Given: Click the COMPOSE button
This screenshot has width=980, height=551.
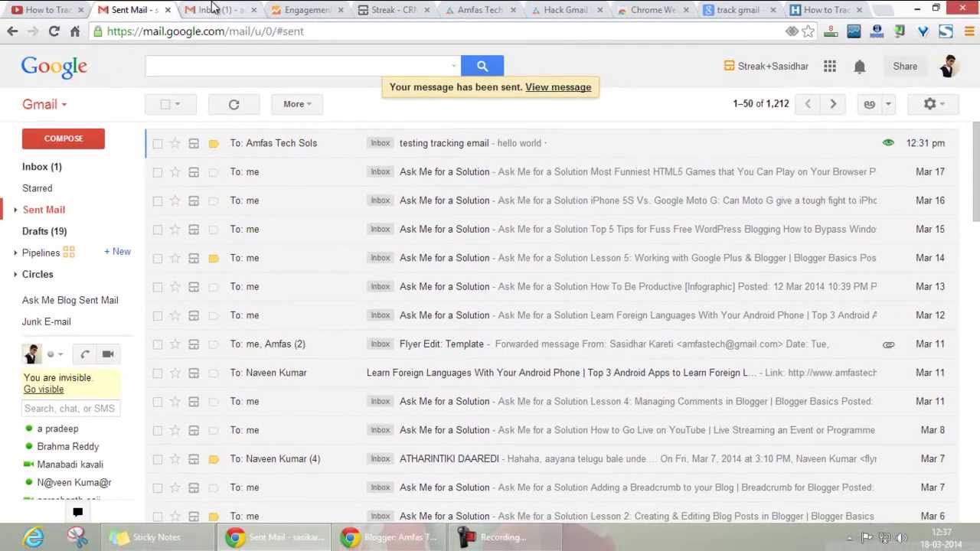Looking at the screenshot, I should [x=64, y=139].
